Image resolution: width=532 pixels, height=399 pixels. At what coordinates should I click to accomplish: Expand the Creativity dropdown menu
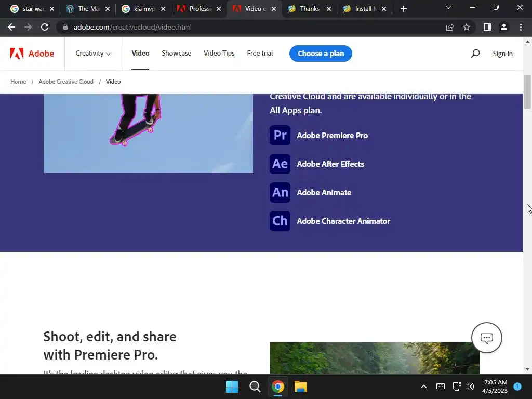[x=93, y=54]
